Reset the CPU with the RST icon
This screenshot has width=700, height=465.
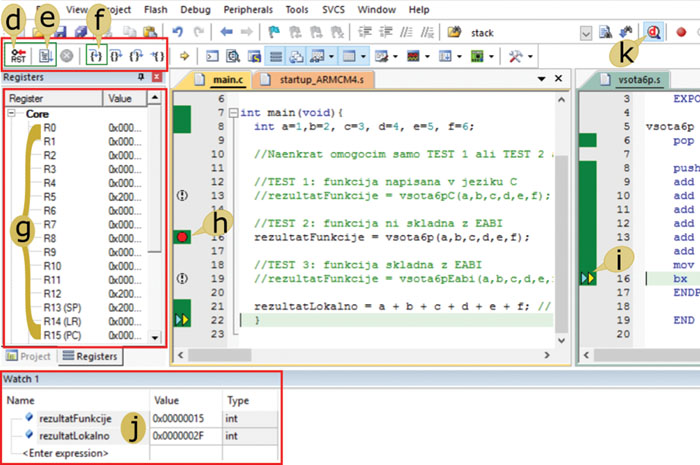pyautogui.click(x=18, y=56)
